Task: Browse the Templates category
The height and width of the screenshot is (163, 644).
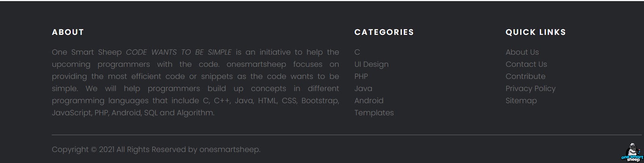Action: pyautogui.click(x=374, y=113)
